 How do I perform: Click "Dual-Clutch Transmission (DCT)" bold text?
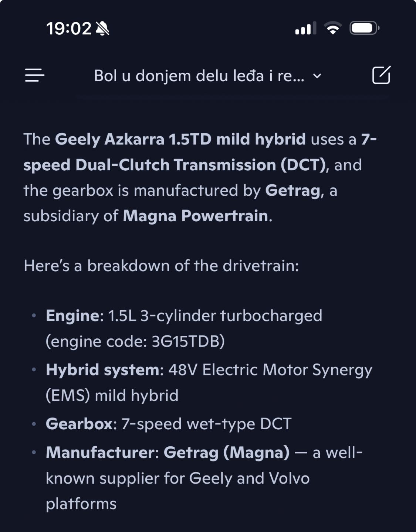pyautogui.click(x=202, y=165)
